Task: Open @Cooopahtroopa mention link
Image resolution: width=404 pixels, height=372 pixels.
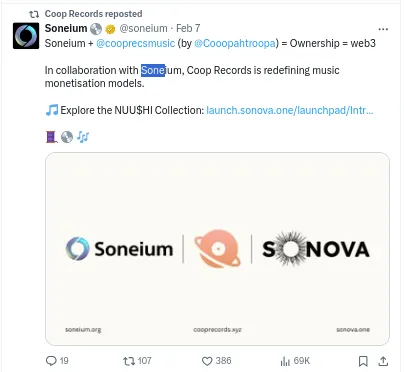Action: pos(235,43)
